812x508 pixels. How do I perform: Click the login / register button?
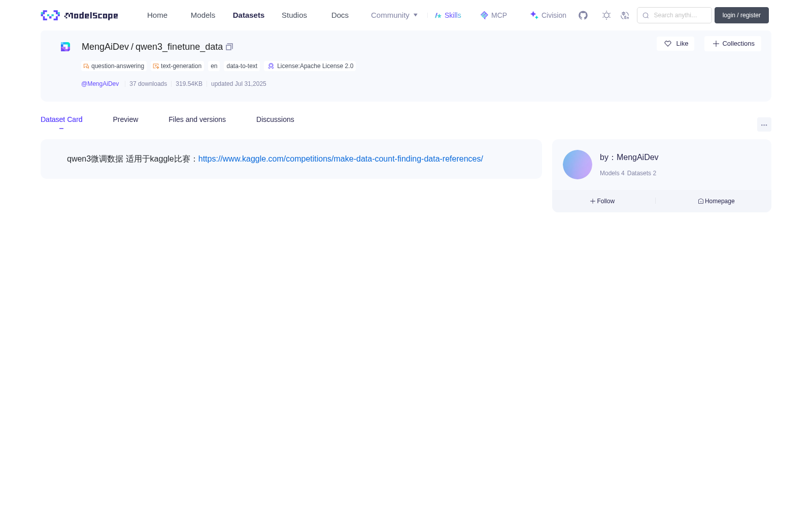tap(741, 15)
